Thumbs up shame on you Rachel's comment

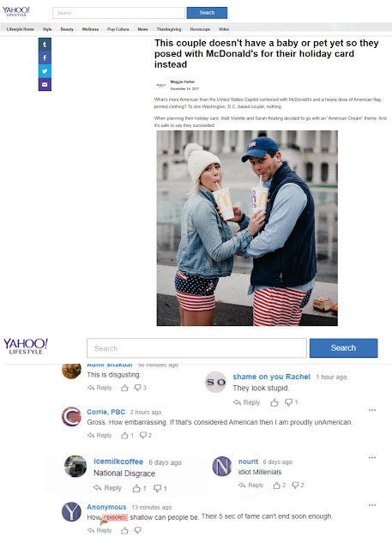(x=274, y=402)
